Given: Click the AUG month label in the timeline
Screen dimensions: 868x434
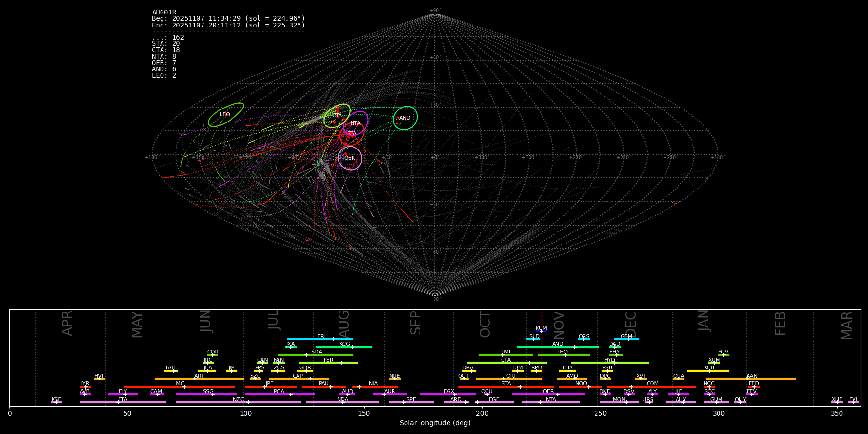Looking at the screenshot, I should point(344,324).
